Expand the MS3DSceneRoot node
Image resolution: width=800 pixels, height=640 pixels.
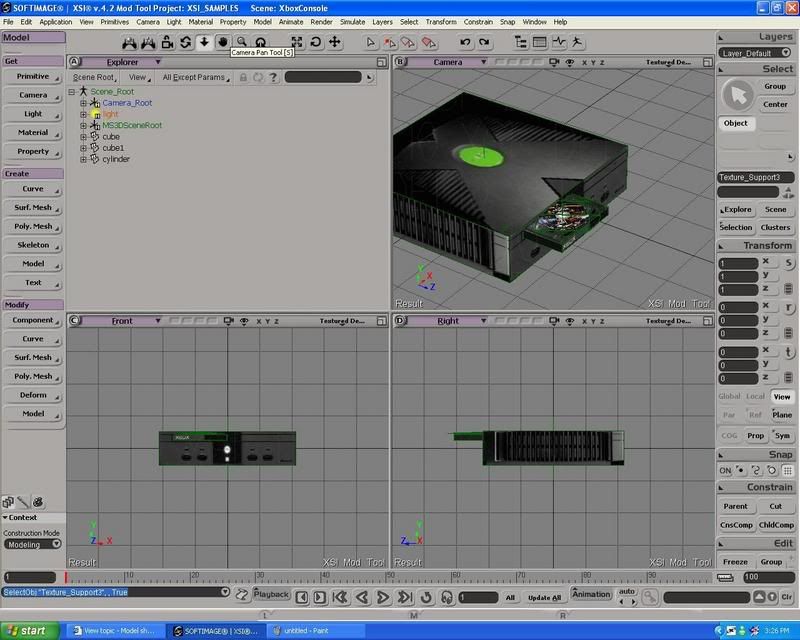click(83, 126)
